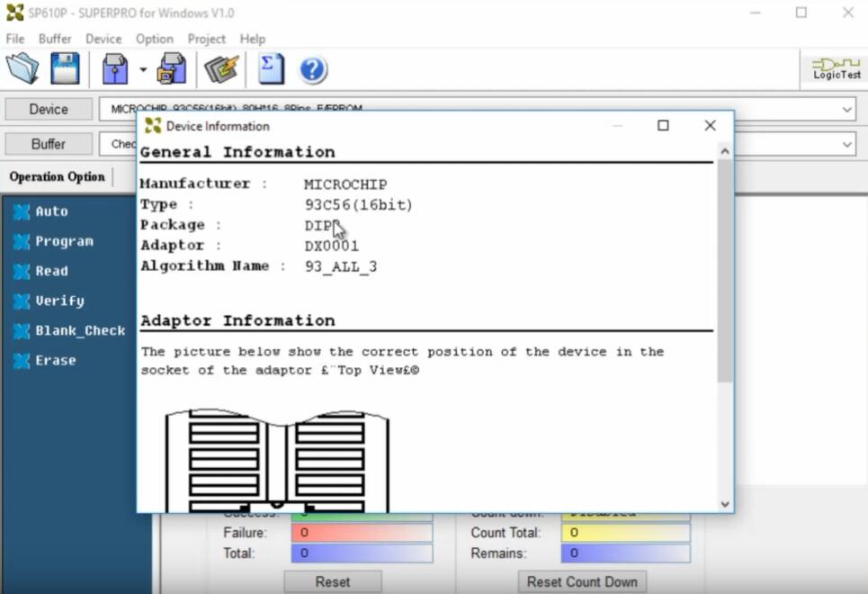868x594 pixels.
Task: Click the Read operation
Action: pos(51,271)
